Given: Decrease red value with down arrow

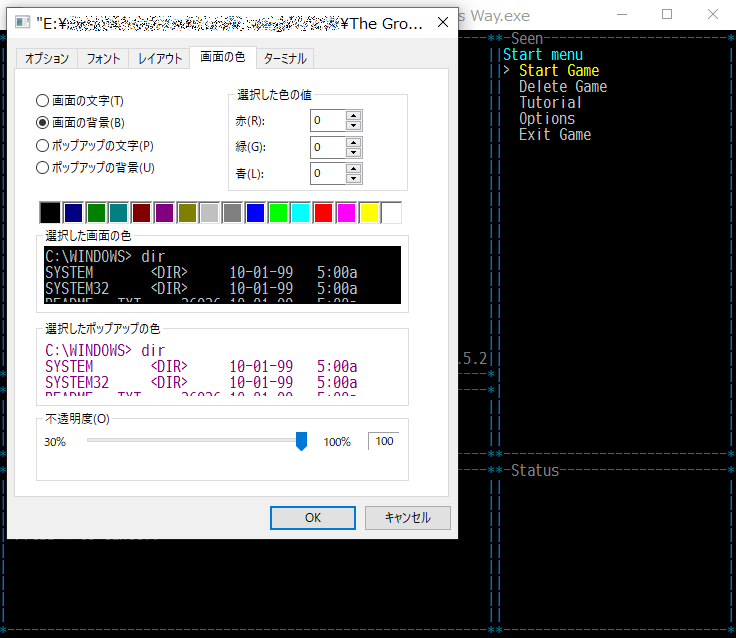Looking at the screenshot, I should [x=353, y=126].
